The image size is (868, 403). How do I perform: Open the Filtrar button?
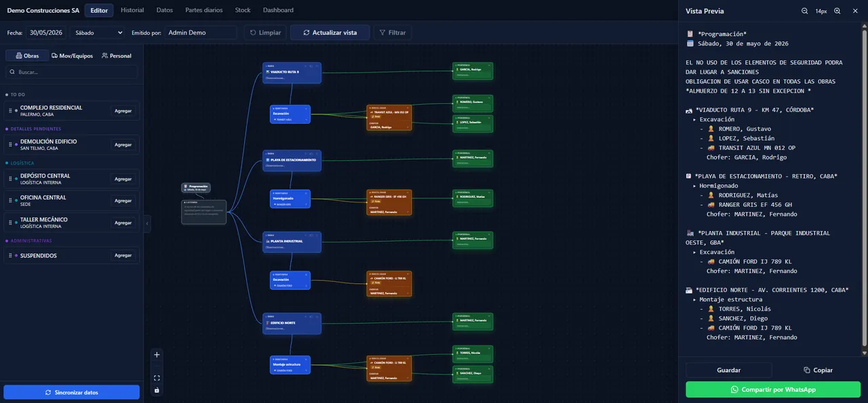[392, 33]
